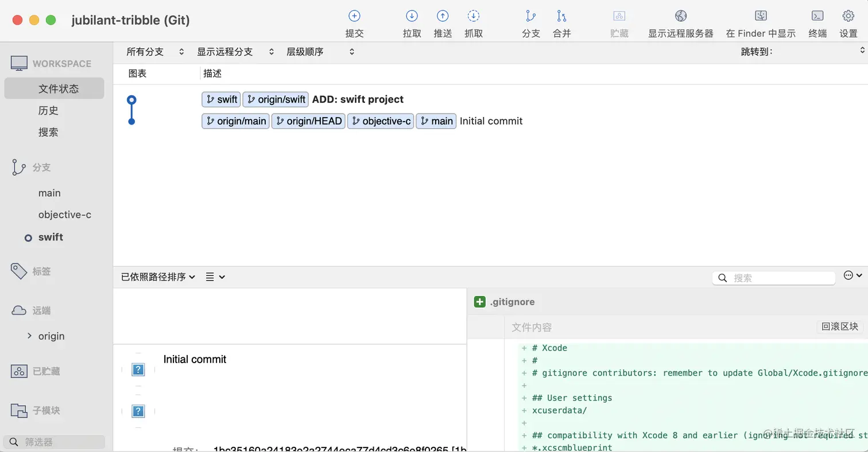The height and width of the screenshot is (452, 868).
Task: Click the 分支 section branch icon in the sidebar
Action: pyautogui.click(x=19, y=167)
